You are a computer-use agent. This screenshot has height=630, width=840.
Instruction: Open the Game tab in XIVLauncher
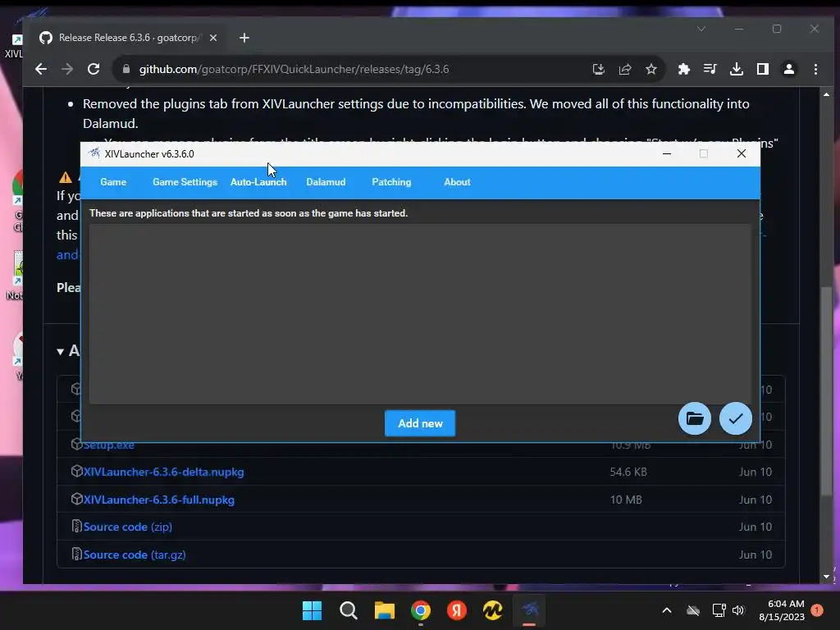point(113,182)
